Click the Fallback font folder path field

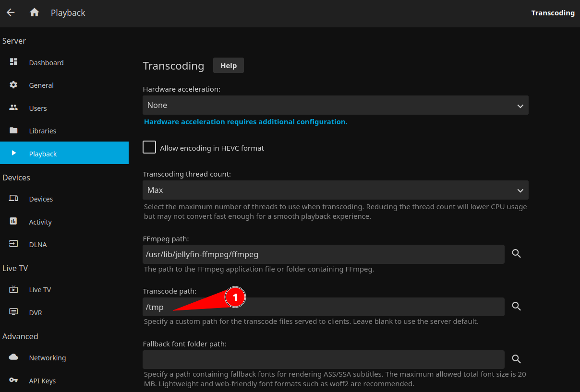[323, 359]
